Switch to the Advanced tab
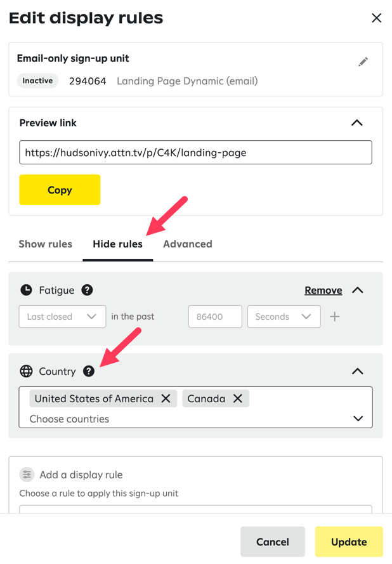Viewport: 392px width, 564px height. tap(188, 244)
